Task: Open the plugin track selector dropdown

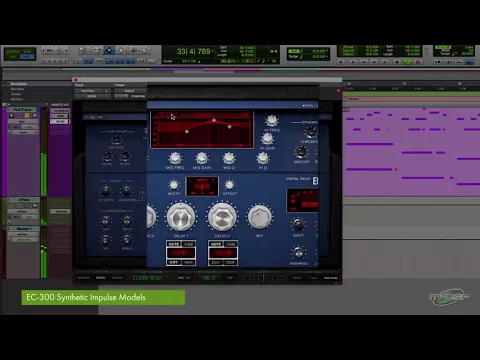Action: 89,91
